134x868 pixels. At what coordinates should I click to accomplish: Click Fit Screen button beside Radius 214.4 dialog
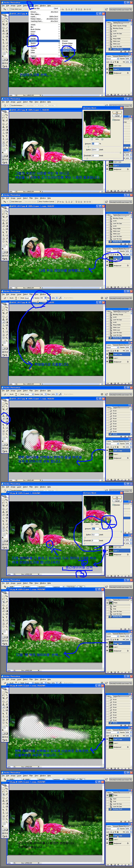[41, 106]
